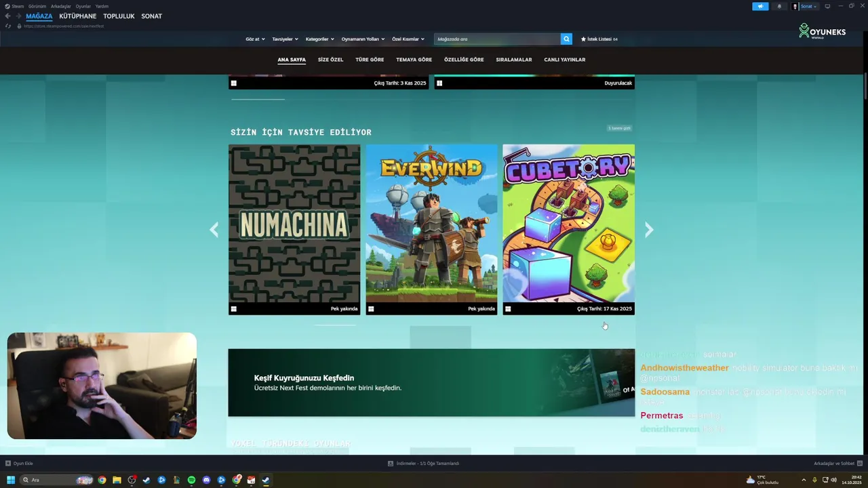Open the Everwind game card
868x488 pixels.
coord(431,230)
